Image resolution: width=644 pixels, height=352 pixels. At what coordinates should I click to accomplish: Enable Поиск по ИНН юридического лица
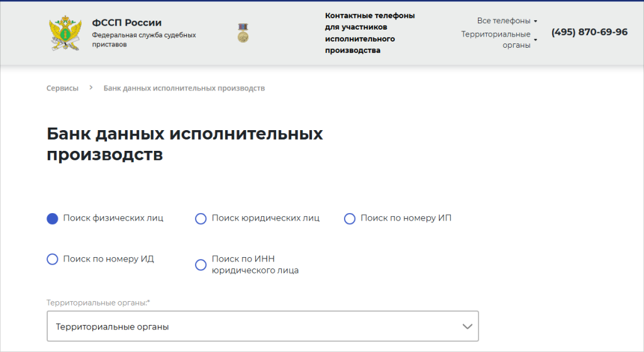point(201,265)
